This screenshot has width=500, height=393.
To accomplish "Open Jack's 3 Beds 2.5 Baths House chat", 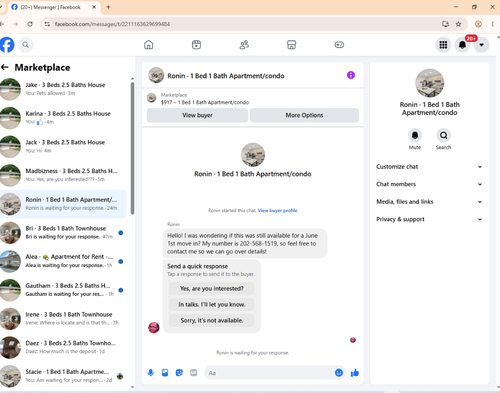I will 63,146.
